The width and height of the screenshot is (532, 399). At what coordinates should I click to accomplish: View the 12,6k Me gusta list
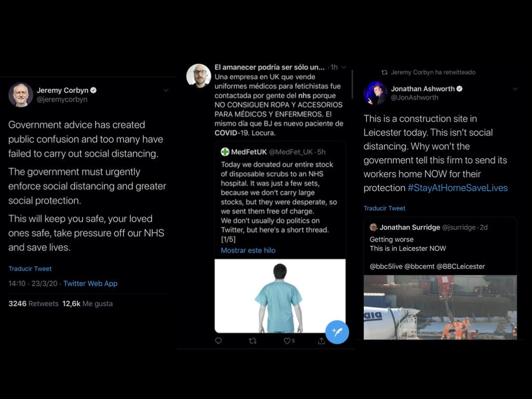click(x=87, y=303)
